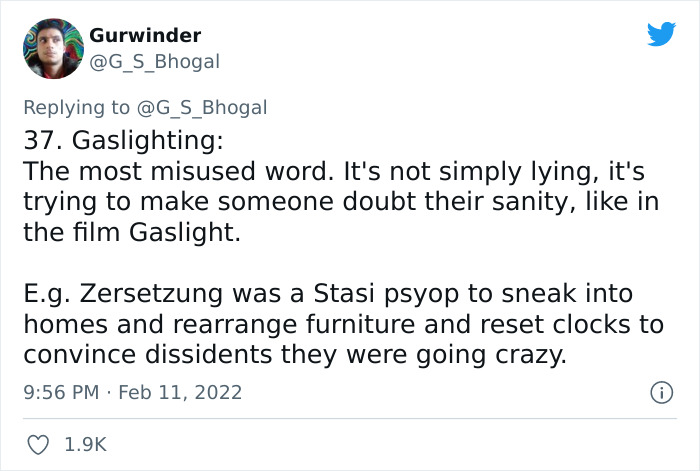This screenshot has width=700, height=471.
Task: Click the Twitter bird logo
Action: coord(661,34)
